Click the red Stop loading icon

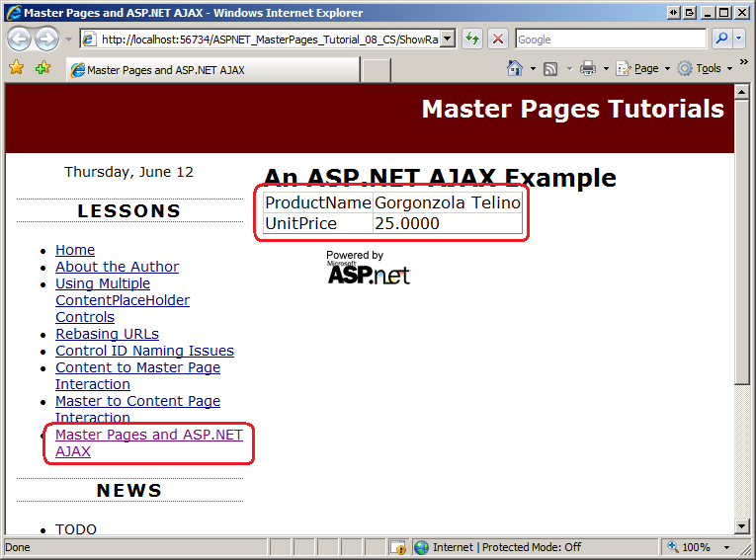[x=498, y=39]
